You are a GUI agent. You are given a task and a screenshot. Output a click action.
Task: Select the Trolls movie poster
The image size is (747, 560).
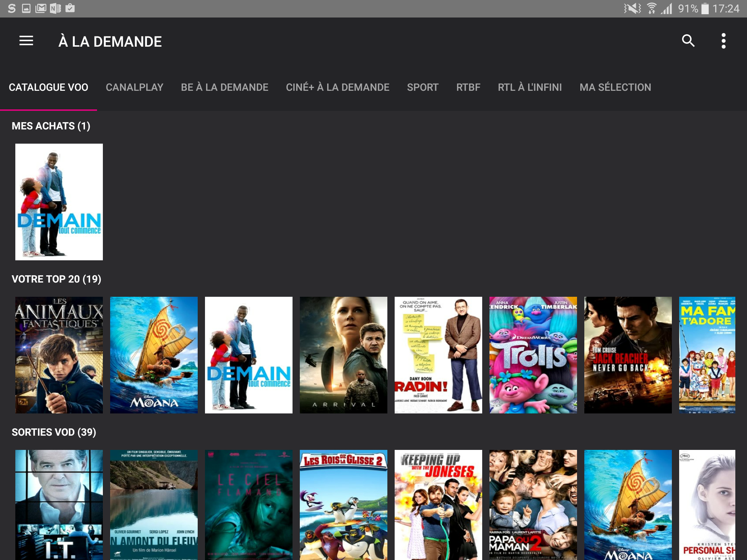coord(533,355)
